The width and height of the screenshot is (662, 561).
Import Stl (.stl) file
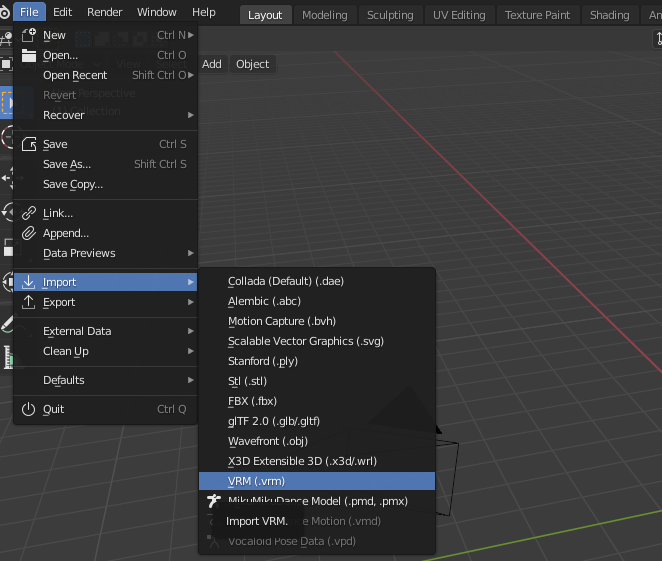[x=317, y=381]
